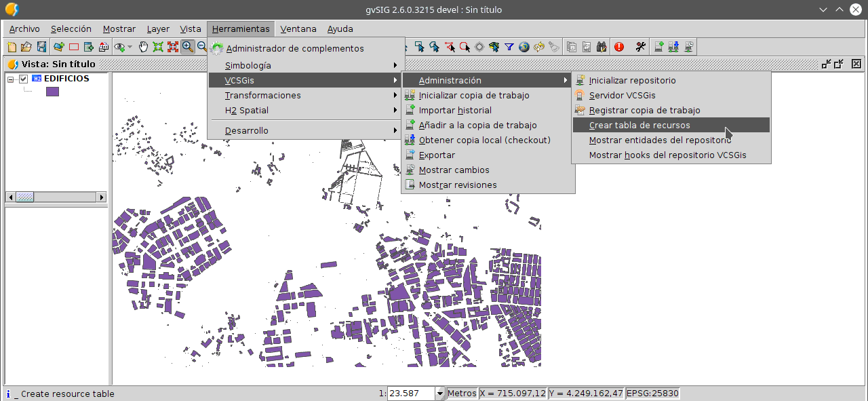
Task: Click the red exclamation mark icon
Action: [619, 47]
